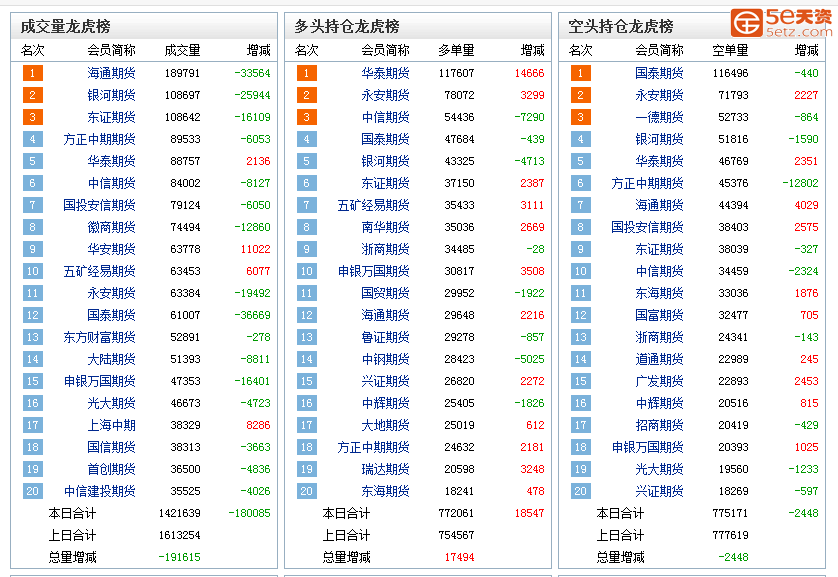This screenshot has width=838, height=577.
Task: Select 一德期货 member link
Action: [659, 117]
